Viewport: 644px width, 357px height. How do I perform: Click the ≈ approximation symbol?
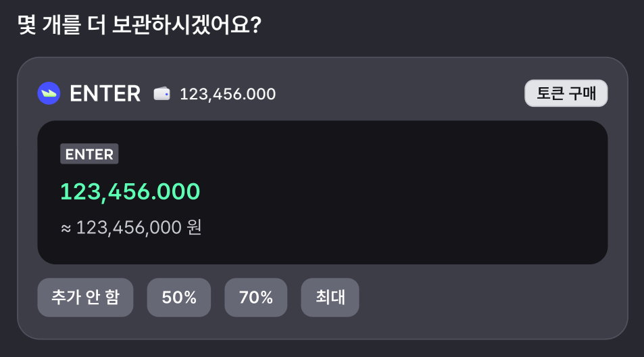click(x=66, y=229)
